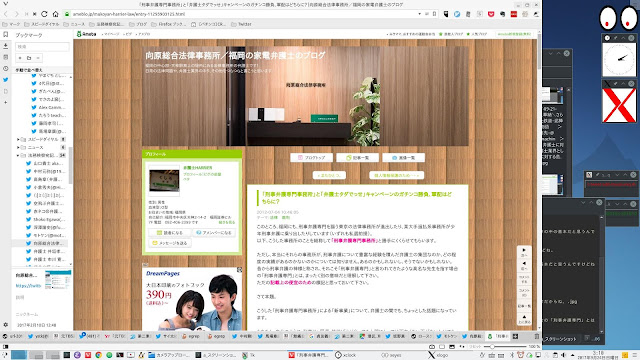Viewport: 640px width, 360px height.
Task: Go to the home page
Action: [56, 14]
